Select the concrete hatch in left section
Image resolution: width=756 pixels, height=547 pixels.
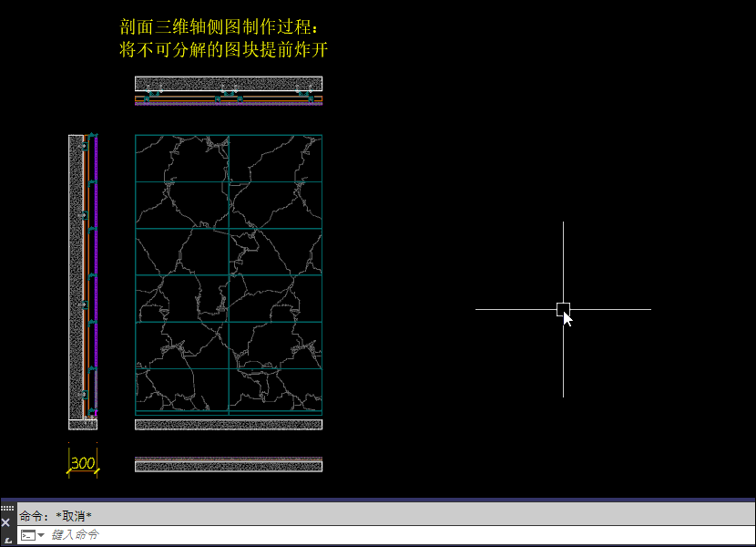coord(75,273)
